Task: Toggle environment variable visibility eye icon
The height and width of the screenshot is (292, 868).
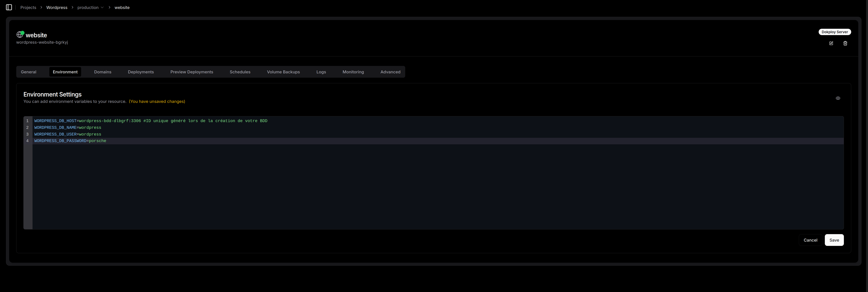Action: click(838, 98)
